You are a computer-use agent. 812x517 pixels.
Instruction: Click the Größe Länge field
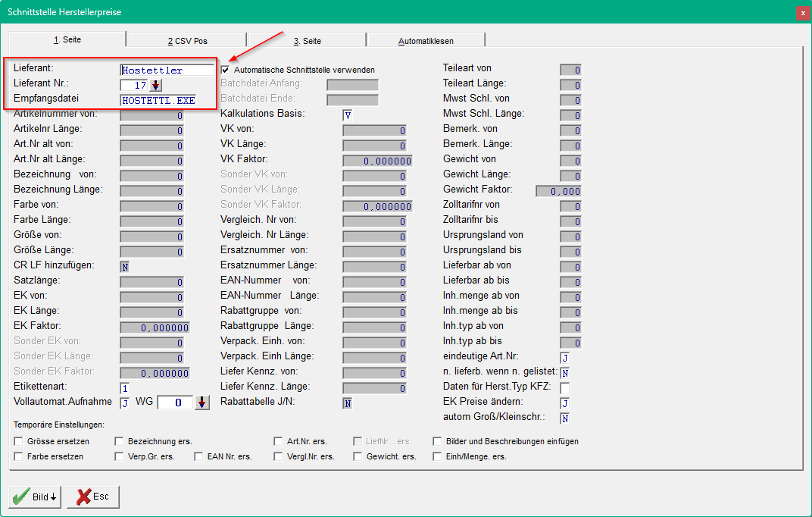tap(151, 252)
